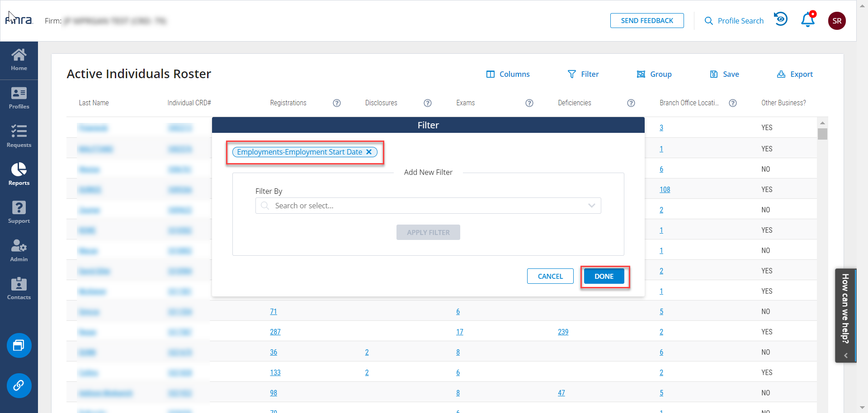Image resolution: width=868 pixels, height=413 pixels.
Task: Click the recently viewed history icon
Action: [x=781, y=19]
